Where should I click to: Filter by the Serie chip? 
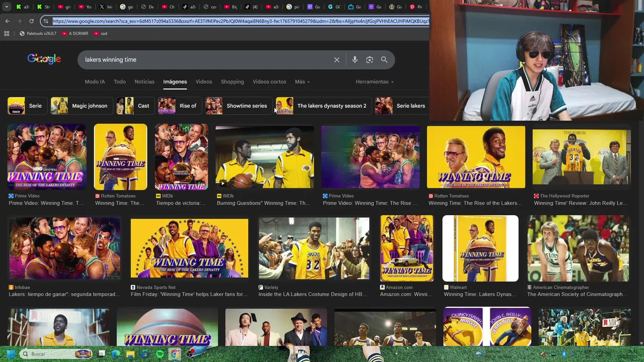click(x=27, y=106)
